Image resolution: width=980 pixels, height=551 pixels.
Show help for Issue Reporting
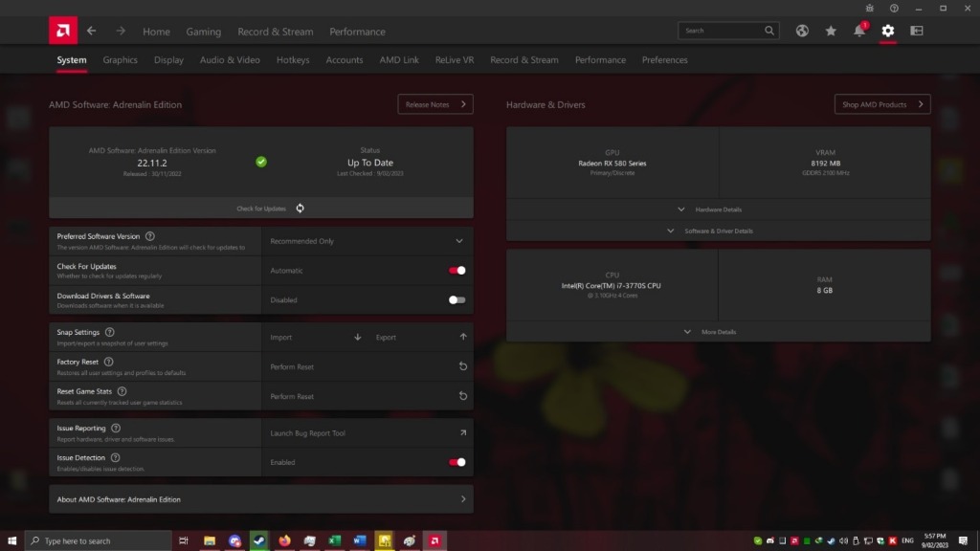pyautogui.click(x=116, y=428)
